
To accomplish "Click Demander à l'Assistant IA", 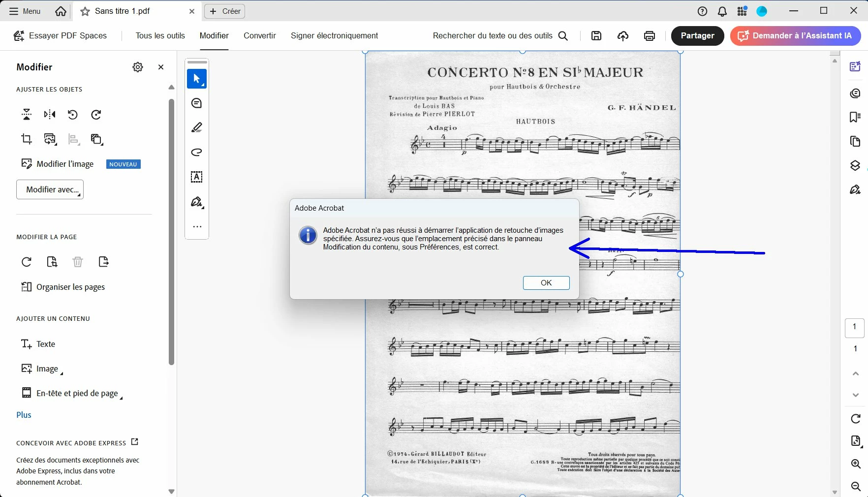I will (x=795, y=35).
